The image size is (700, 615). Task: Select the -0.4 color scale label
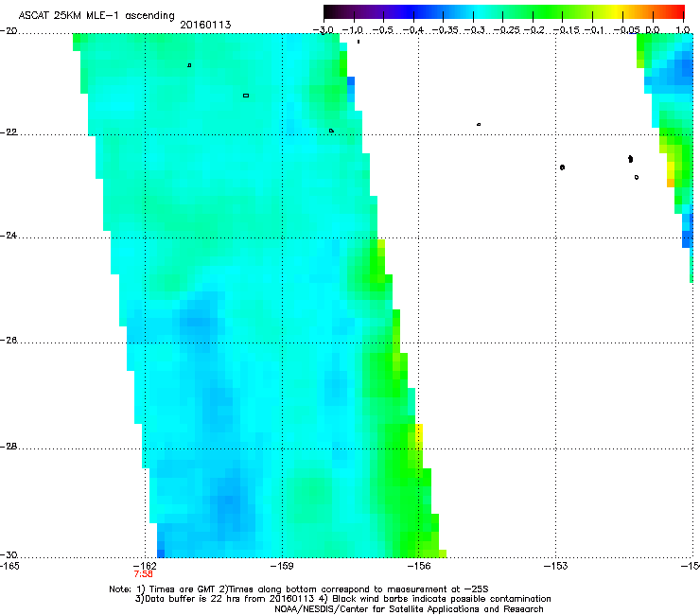tap(413, 30)
